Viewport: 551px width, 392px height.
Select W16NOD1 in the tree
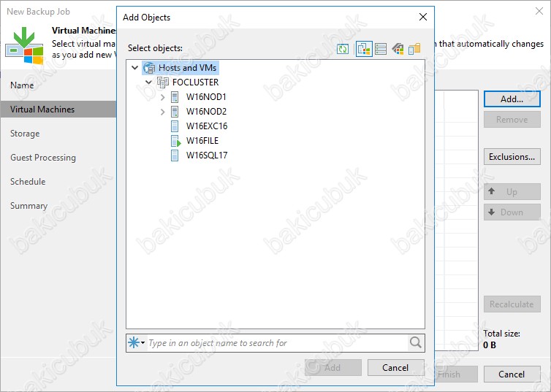click(206, 97)
